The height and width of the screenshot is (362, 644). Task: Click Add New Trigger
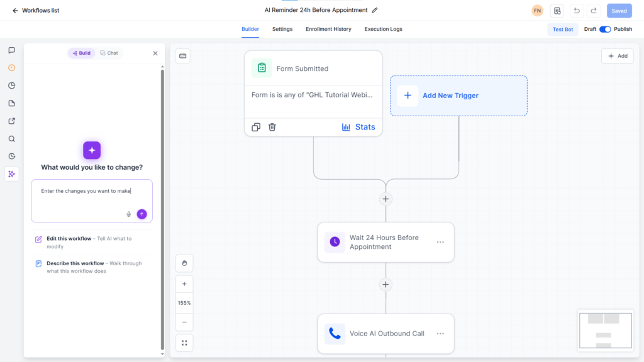pos(458,96)
